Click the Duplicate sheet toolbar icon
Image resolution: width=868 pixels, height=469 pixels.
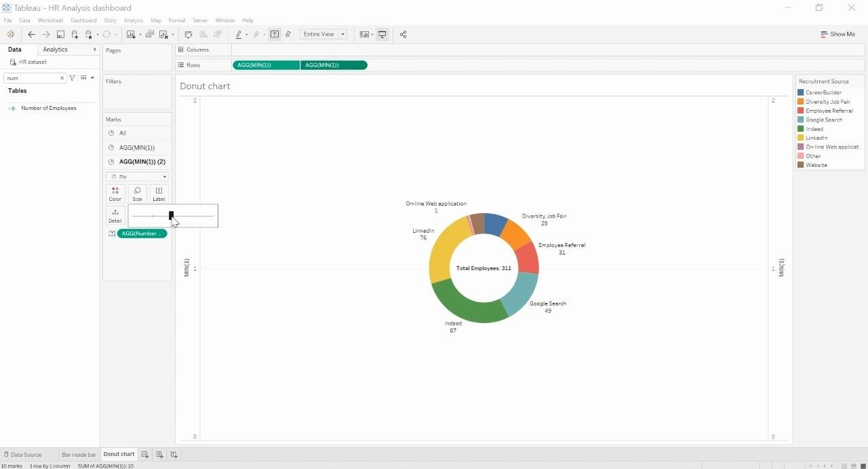[150, 34]
